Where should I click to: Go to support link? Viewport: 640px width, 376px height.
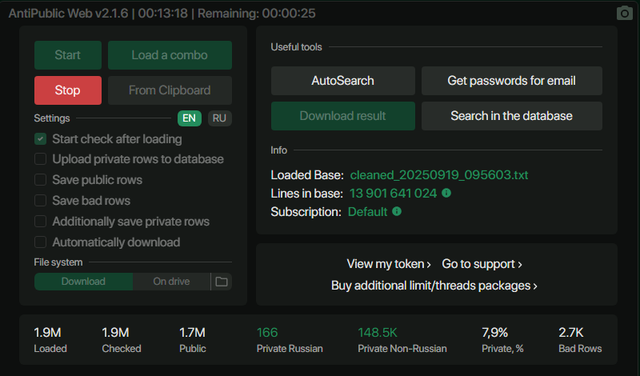pos(482,264)
